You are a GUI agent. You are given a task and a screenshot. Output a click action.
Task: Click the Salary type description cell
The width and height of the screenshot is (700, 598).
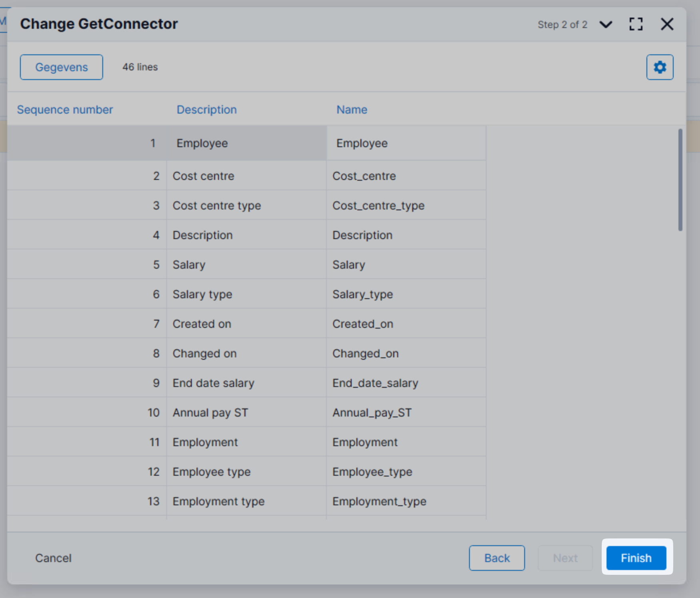202,294
